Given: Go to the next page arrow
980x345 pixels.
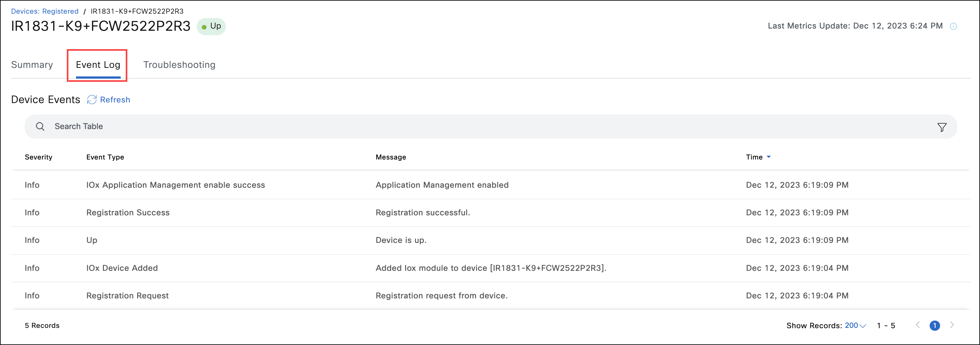Looking at the screenshot, I should click(952, 325).
